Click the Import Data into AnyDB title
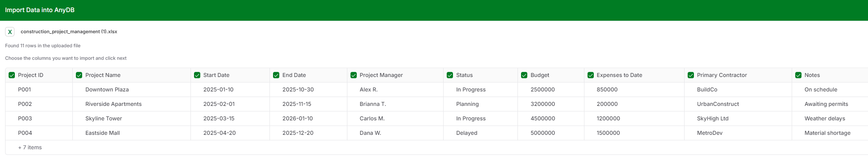Screen dimensions: 868x161 40,10
